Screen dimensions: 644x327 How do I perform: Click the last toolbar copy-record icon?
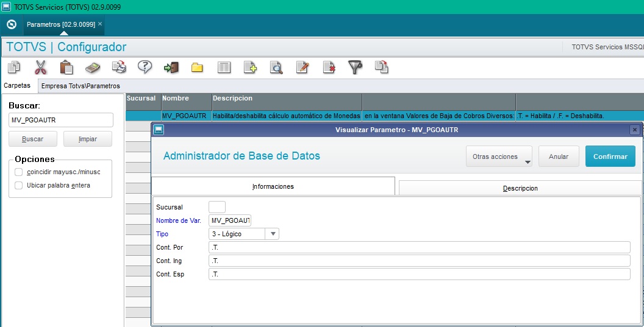(382, 67)
